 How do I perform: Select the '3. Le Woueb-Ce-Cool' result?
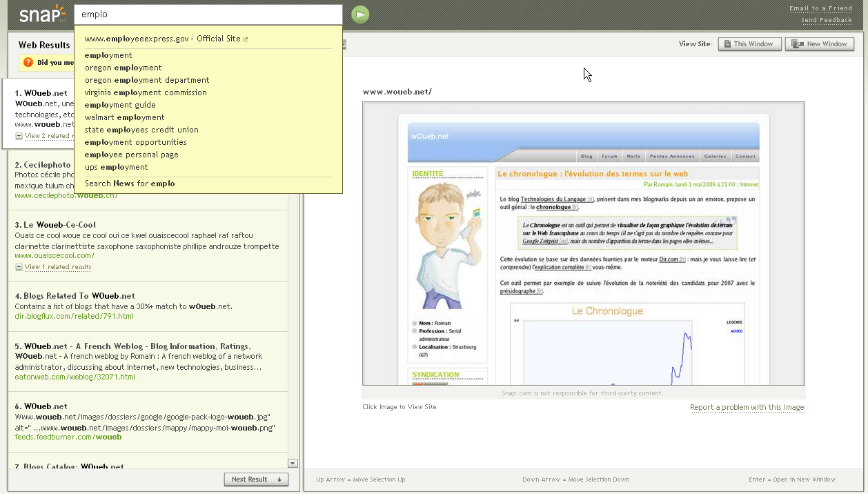click(x=55, y=225)
